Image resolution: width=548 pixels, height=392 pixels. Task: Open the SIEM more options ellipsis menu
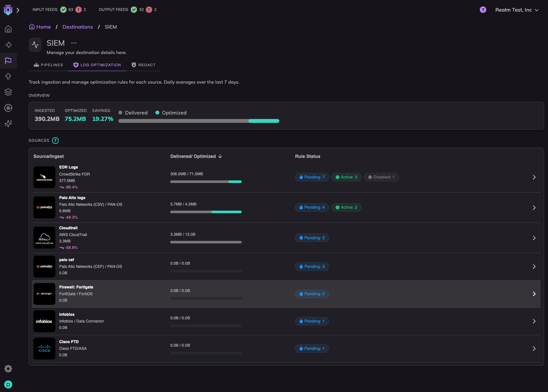[74, 43]
